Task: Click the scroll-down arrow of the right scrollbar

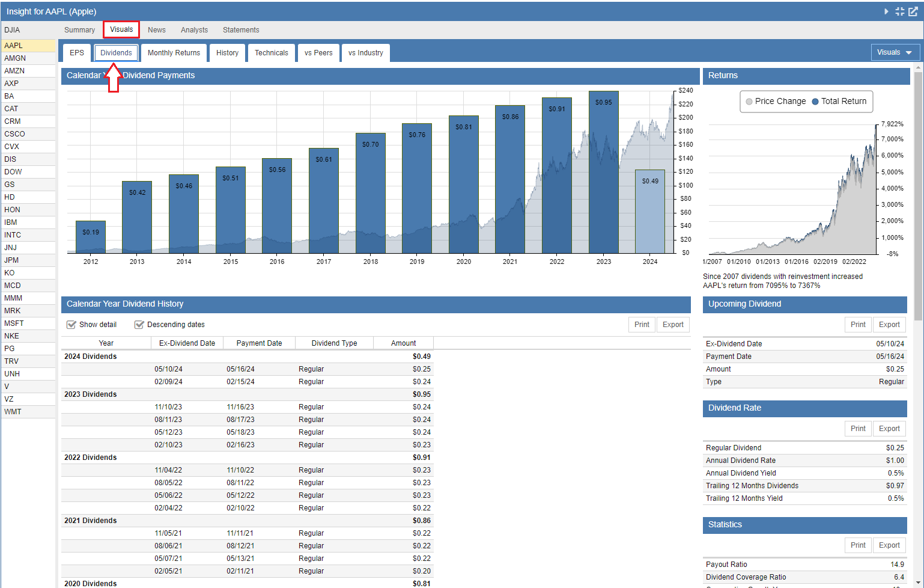Action: point(918,583)
